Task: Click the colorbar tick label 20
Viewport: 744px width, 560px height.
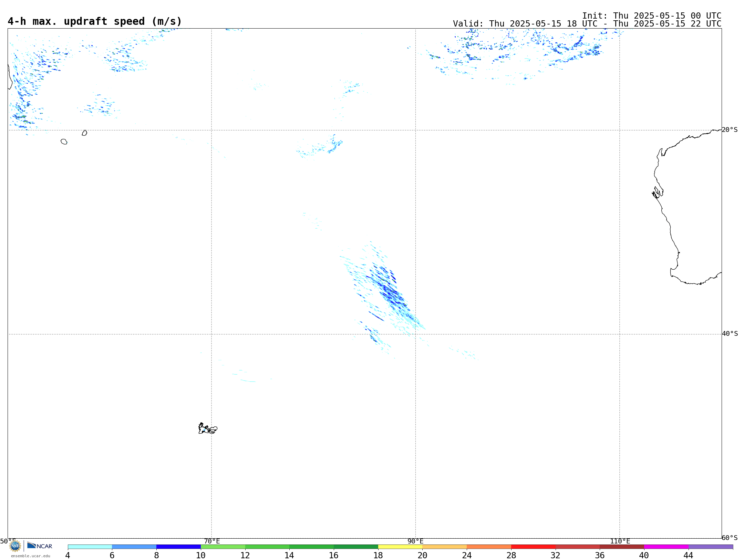Action: (423, 555)
